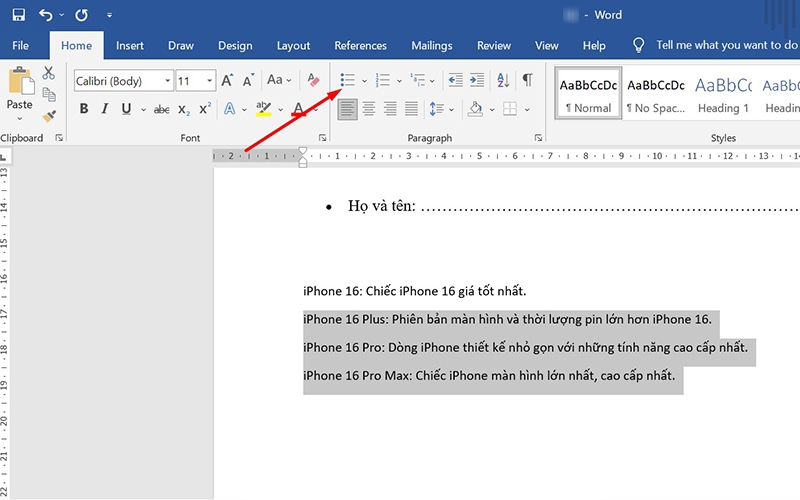Click the Copy icon
This screenshot has width=800, height=500.
click(49, 94)
